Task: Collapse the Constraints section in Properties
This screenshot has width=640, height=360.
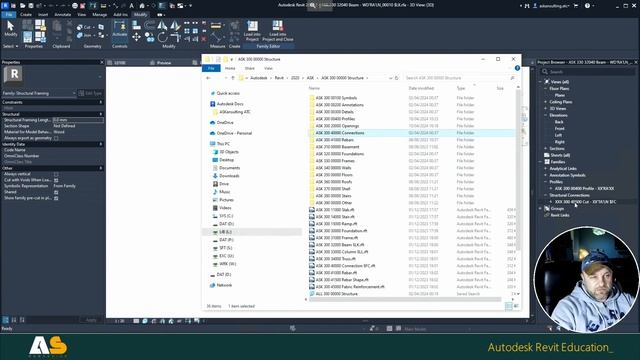Action: point(101,102)
